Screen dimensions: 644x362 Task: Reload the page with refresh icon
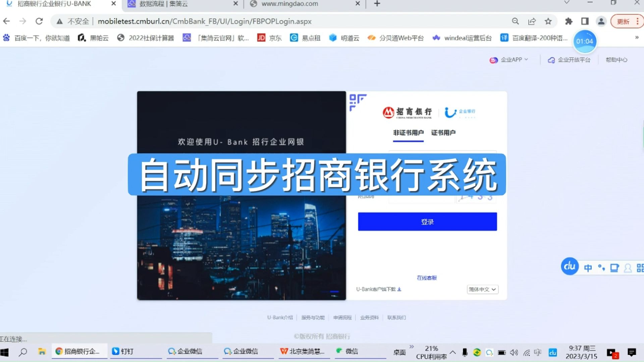coord(39,21)
